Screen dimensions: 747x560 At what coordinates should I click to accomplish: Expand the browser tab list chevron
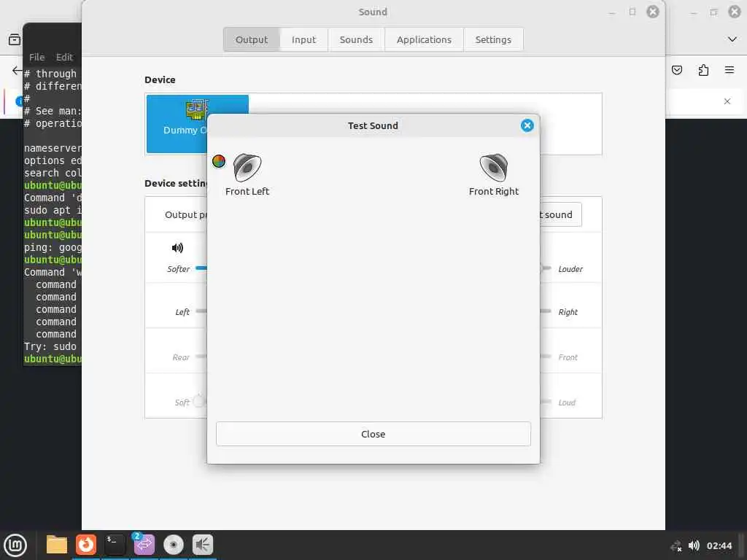tap(732, 39)
